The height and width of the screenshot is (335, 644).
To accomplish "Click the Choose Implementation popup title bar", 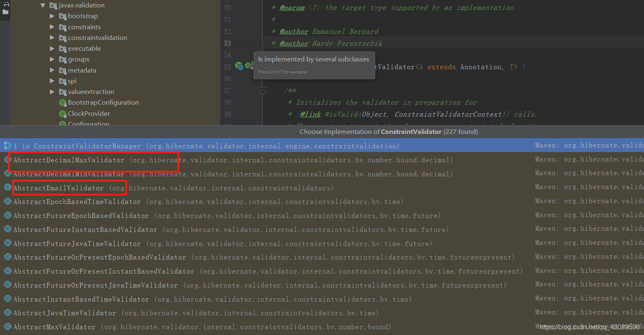I will tap(322, 132).
